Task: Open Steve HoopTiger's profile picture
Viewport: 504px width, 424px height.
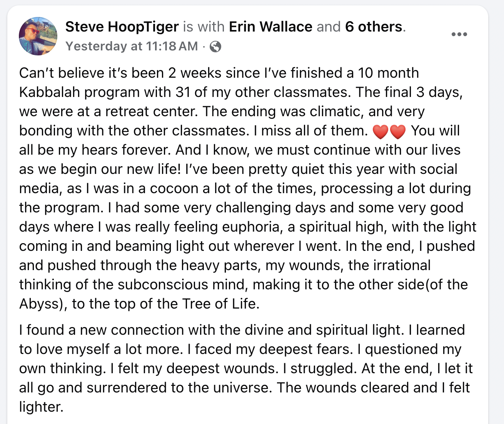Action: pyautogui.click(x=38, y=36)
